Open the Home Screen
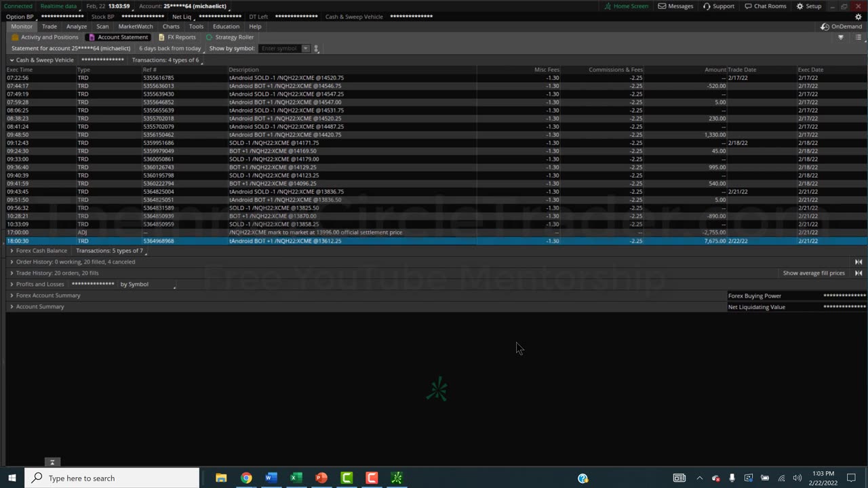Image resolution: width=868 pixels, height=488 pixels. pos(626,6)
